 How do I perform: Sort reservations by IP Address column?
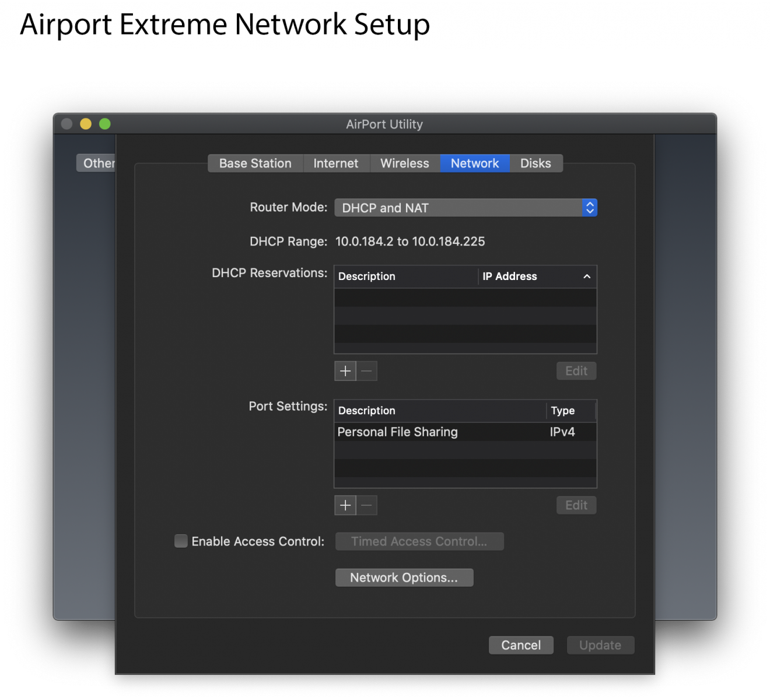[x=537, y=276]
